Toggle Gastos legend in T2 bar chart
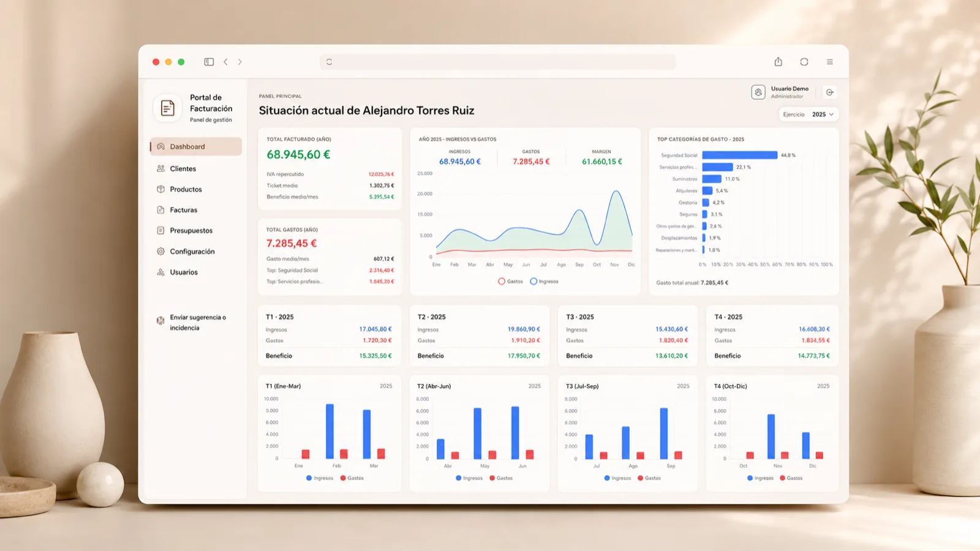 click(501, 478)
